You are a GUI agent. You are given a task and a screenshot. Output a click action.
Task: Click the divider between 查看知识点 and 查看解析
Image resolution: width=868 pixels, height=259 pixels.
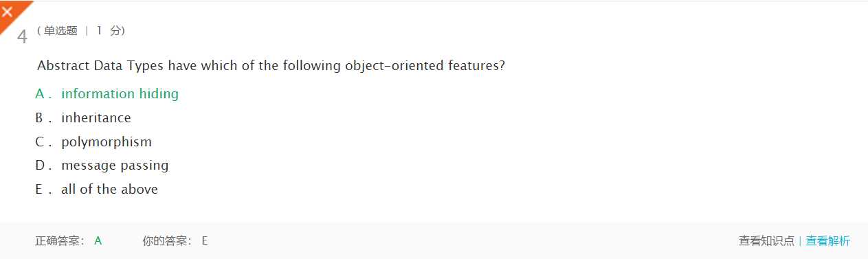(800, 240)
